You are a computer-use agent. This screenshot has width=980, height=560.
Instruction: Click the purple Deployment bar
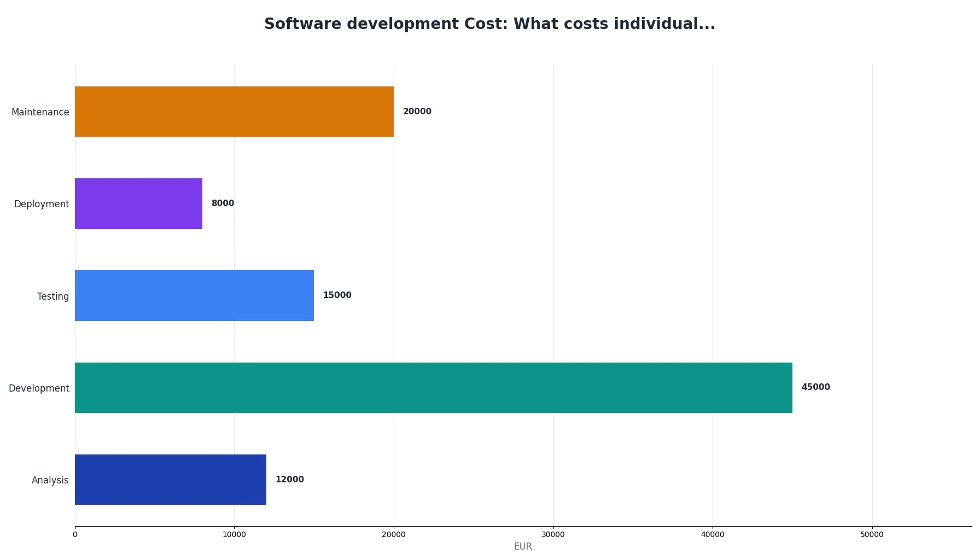(138, 203)
